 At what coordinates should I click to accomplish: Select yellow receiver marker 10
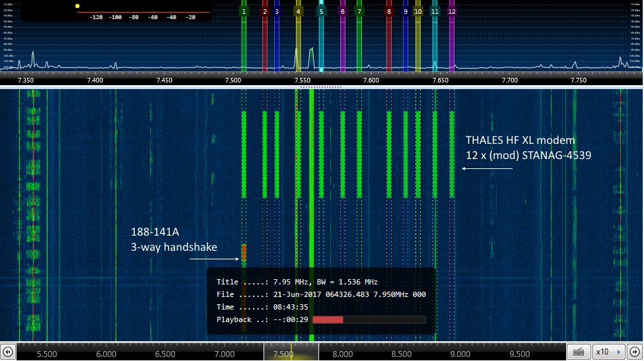tap(417, 11)
